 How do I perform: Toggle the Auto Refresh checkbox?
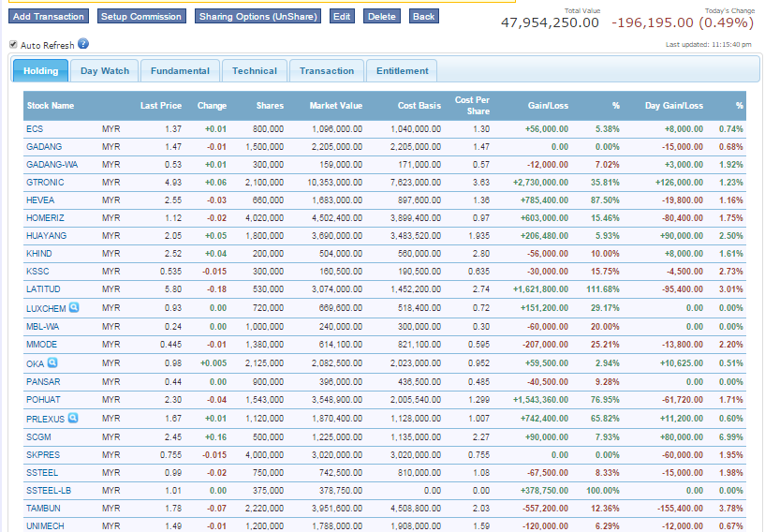13,44
